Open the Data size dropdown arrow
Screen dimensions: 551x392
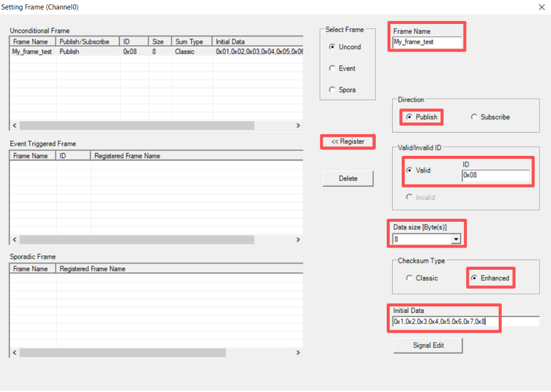tap(456, 240)
